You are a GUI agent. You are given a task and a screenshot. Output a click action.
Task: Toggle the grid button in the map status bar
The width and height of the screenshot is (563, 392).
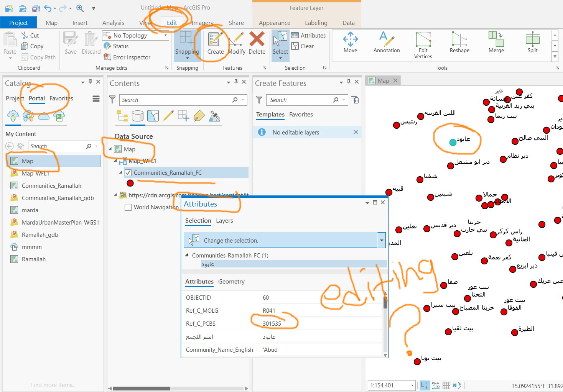pos(446,385)
